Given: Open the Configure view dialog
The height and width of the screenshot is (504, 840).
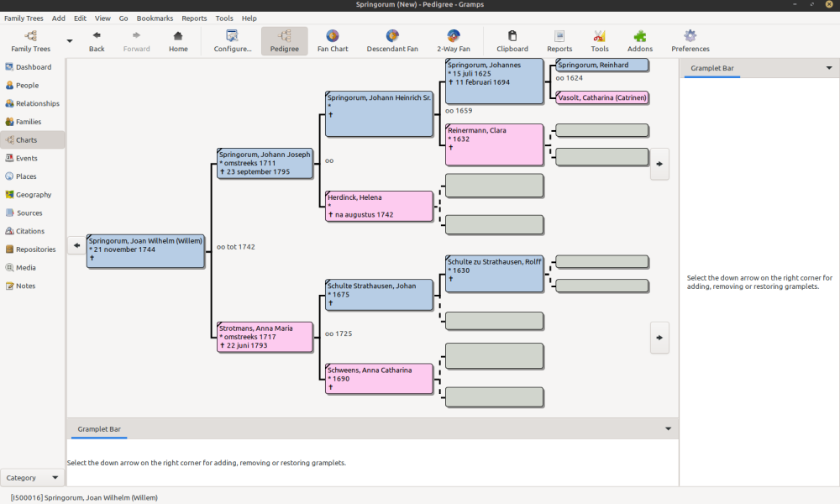Looking at the screenshot, I should (x=233, y=40).
